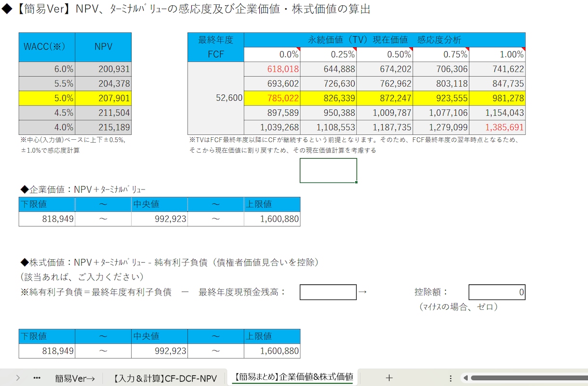Viewport: 588px width, 386px height.
Task: Select TV value 693,602
Action: coord(272,83)
